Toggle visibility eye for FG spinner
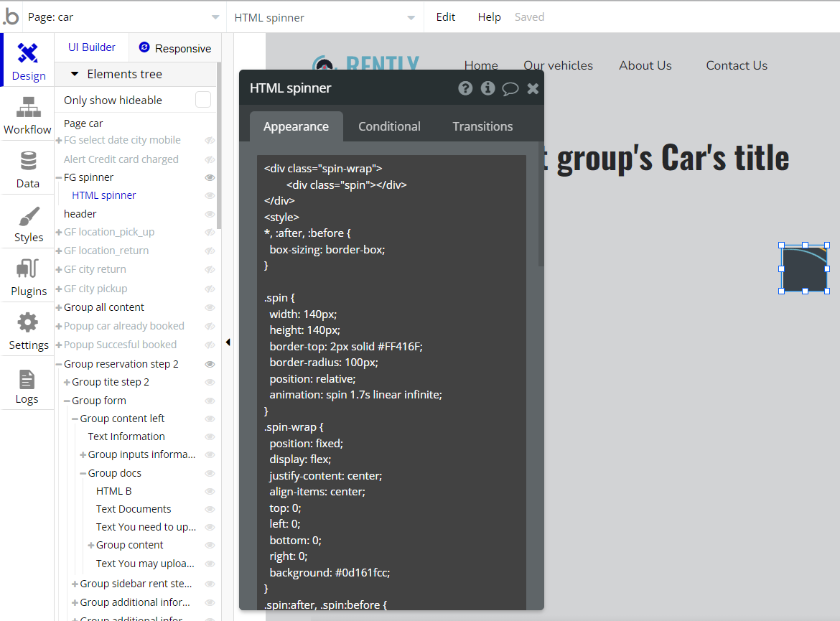This screenshot has width=840, height=621. tap(210, 177)
